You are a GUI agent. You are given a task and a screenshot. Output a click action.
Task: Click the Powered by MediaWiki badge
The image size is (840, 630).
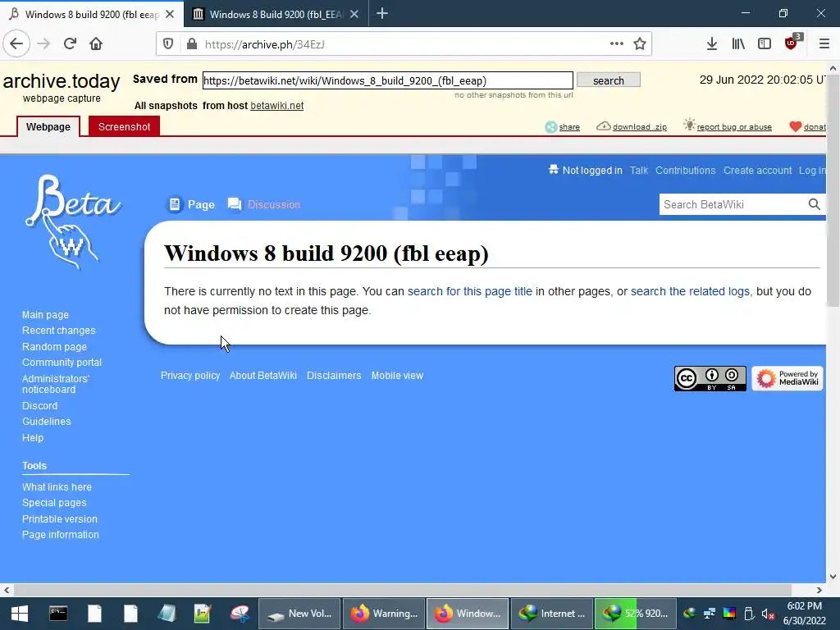click(787, 379)
